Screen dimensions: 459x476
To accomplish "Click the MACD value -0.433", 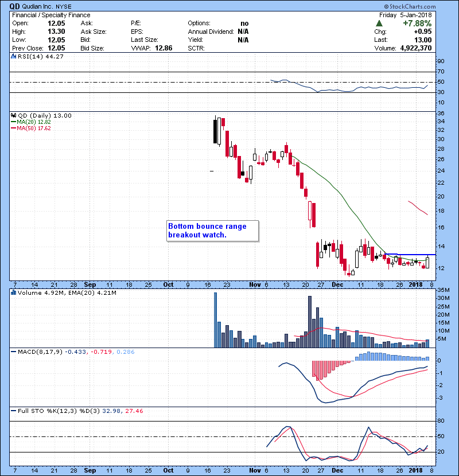I will 75,352.
